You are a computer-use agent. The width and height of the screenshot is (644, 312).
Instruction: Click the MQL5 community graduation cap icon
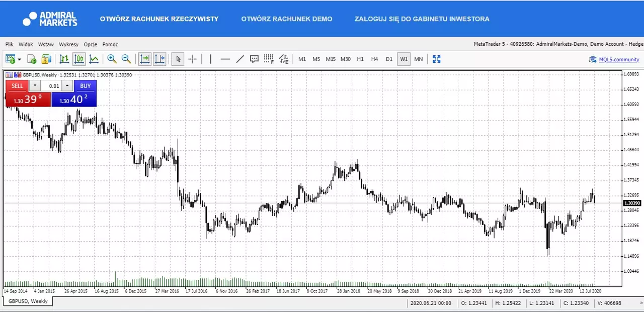tap(593, 59)
